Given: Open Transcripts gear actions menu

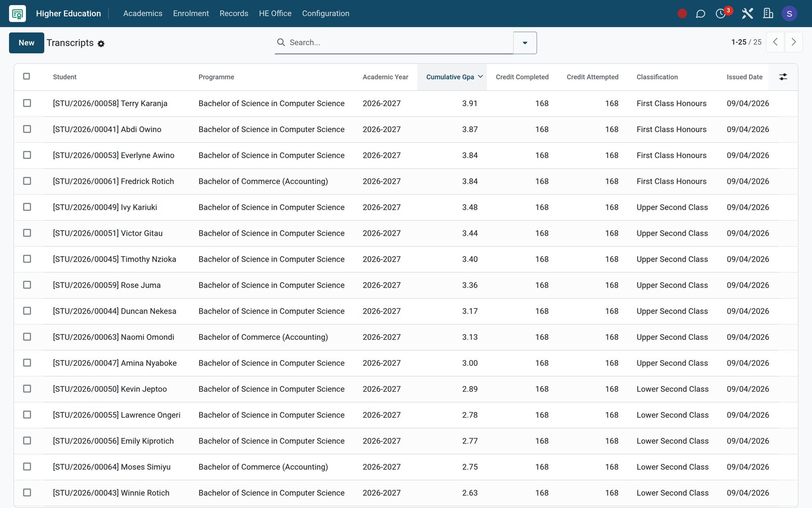Looking at the screenshot, I should tap(101, 44).
